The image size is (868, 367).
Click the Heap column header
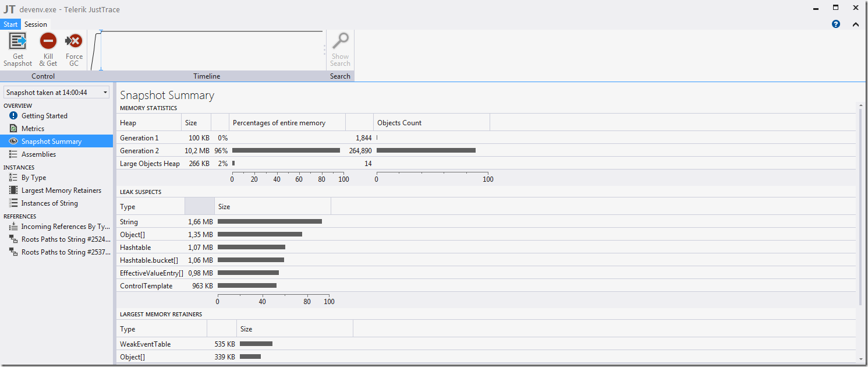click(149, 123)
